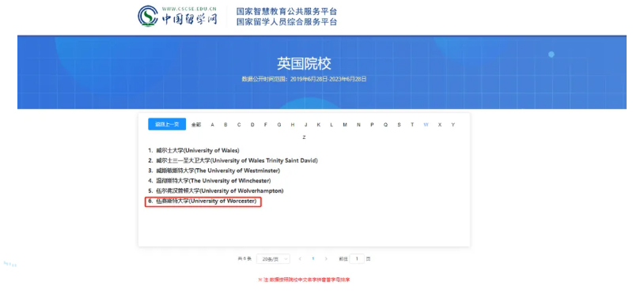Filter schools by letter W

tap(426, 125)
